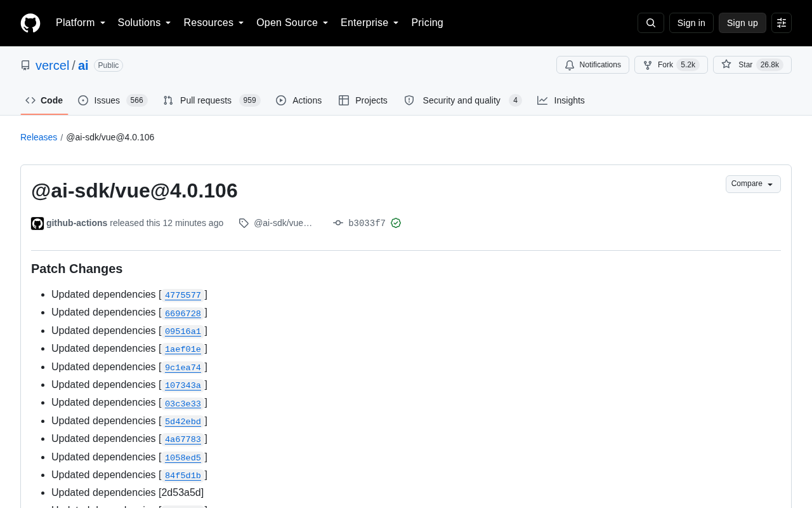Open commit b3033f7 link
This screenshot has width=812, height=508.
tap(367, 223)
